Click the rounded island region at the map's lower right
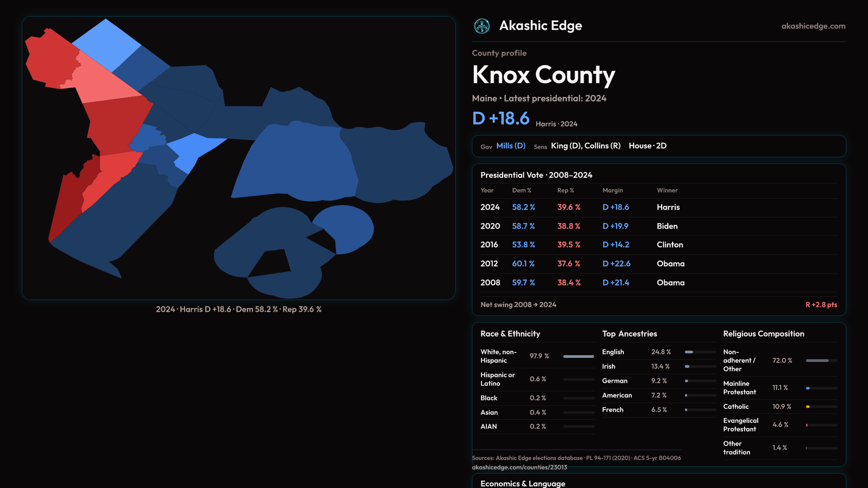This screenshot has height=488, width=868. coord(350,228)
